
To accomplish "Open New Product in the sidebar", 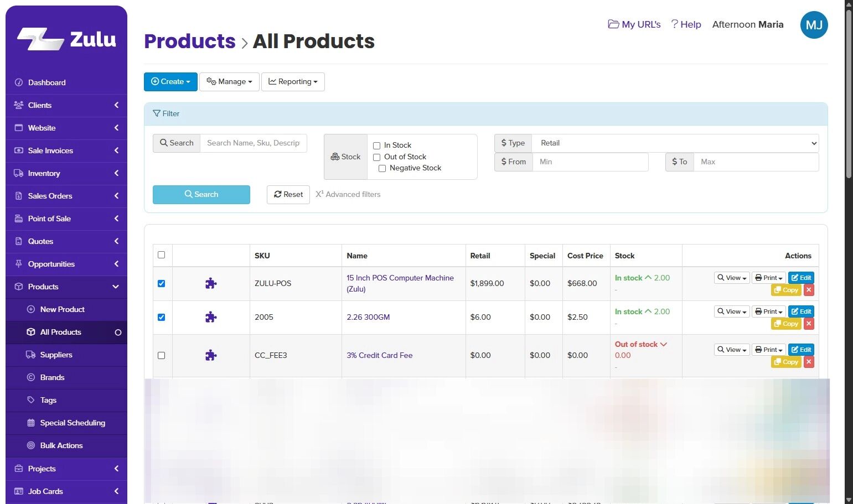I will (x=66, y=309).
